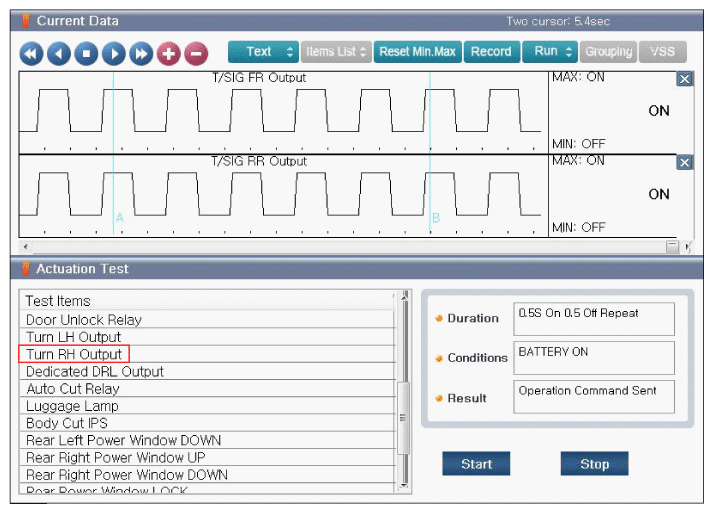The width and height of the screenshot is (713, 513).
Task: Click the rewind playback icon
Action: (31, 53)
